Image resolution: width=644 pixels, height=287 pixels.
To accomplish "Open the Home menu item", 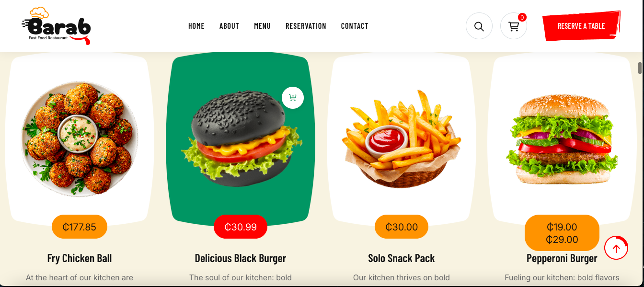I will [x=196, y=26].
